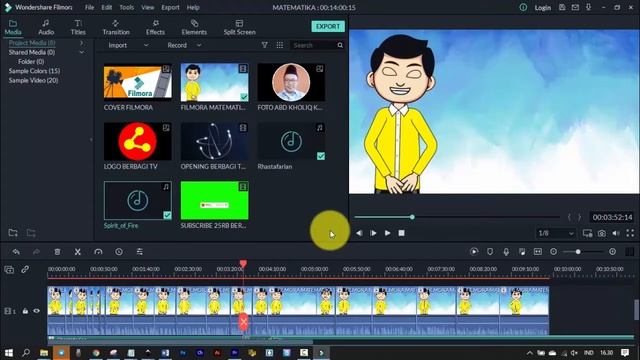
Task: Open the Import dropdown
Action: coord(128,45)
